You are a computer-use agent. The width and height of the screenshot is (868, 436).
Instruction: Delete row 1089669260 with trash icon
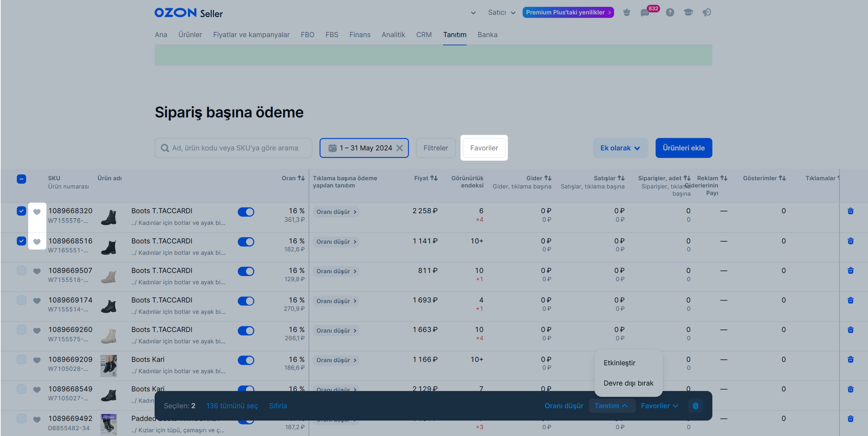(x=850, y=330)
